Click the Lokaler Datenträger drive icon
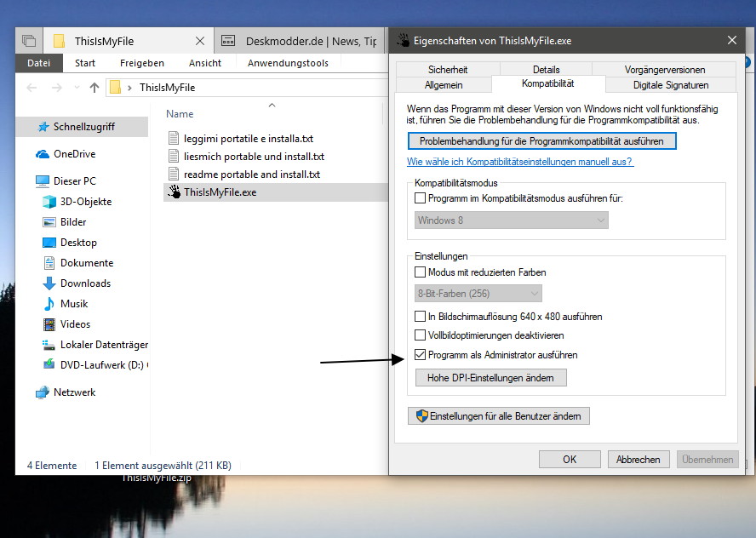This screenshot has width=756, height=538. (x=49, y=345)
